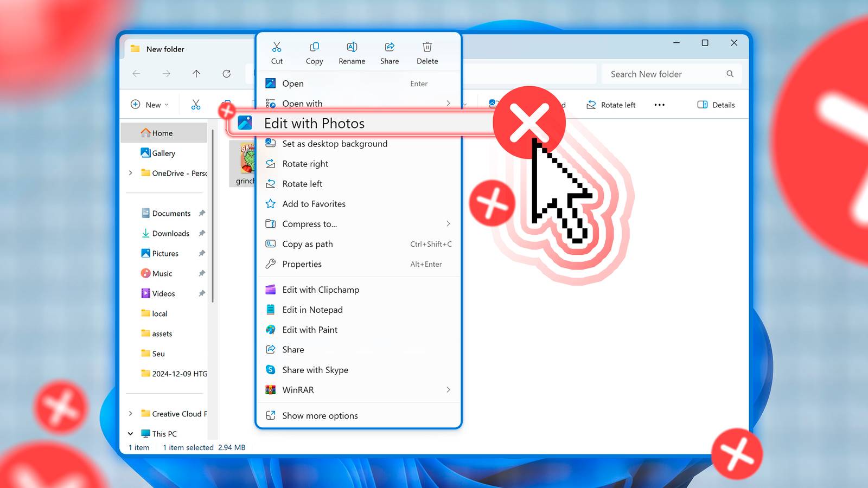Click Rotate left in the toolbar
Image resolution: width=868 pixels, height=488 pixels.
tap(611, 104)
